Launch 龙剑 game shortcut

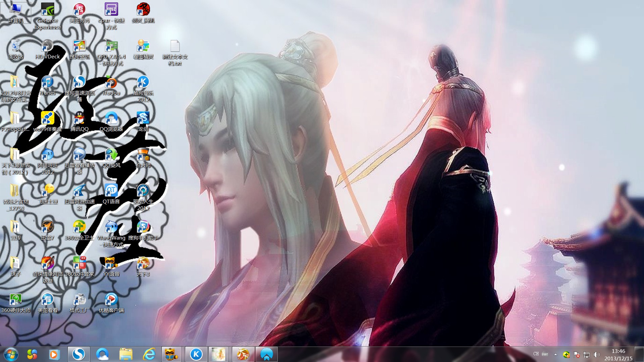pos(143,121)
